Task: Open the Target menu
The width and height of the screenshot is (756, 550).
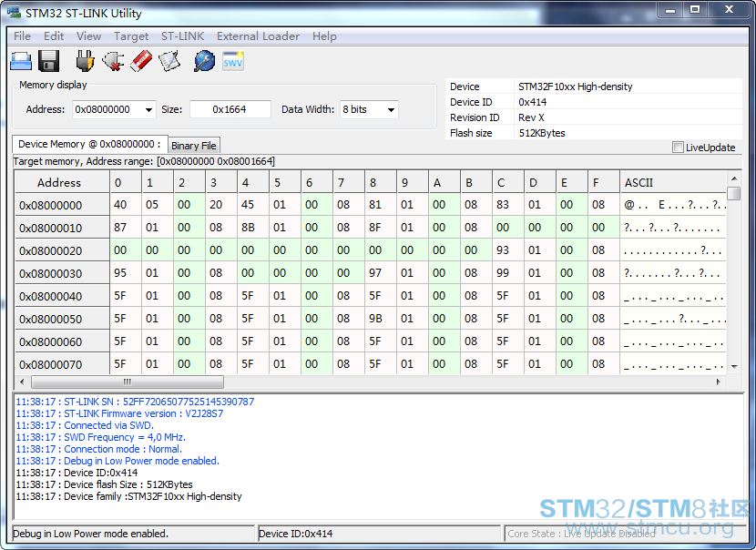Action: click(131, 36)
